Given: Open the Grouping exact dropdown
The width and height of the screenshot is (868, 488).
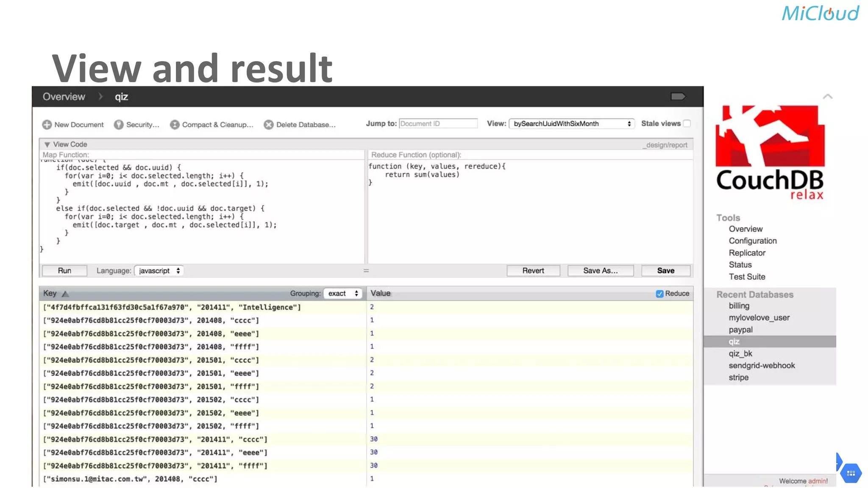Looking at the screenshot, I should click(343, 294).
